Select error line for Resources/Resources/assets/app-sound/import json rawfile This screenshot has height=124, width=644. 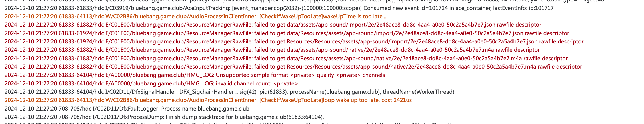294,42
